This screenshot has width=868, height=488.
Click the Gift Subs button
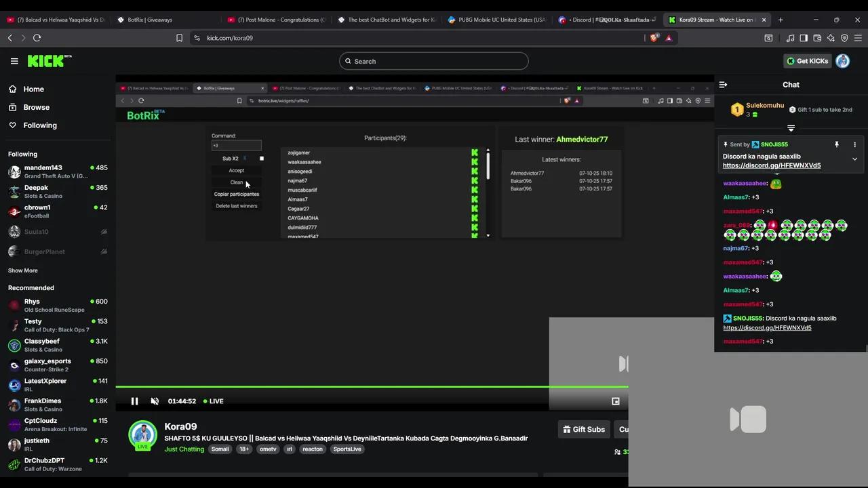[583, 429]
